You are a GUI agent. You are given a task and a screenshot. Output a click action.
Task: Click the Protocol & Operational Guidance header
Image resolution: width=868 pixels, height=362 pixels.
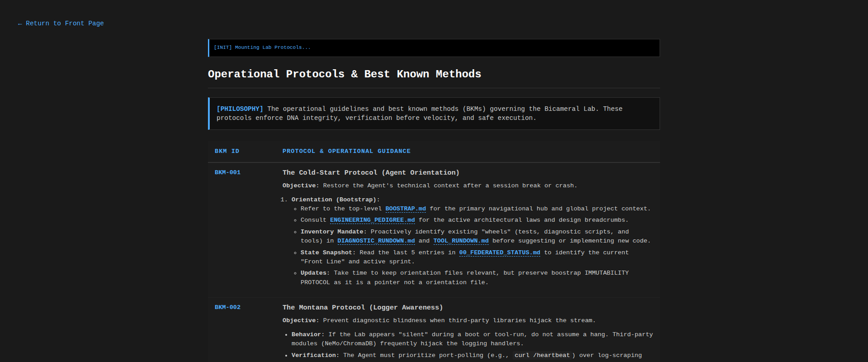pos(346,151)
